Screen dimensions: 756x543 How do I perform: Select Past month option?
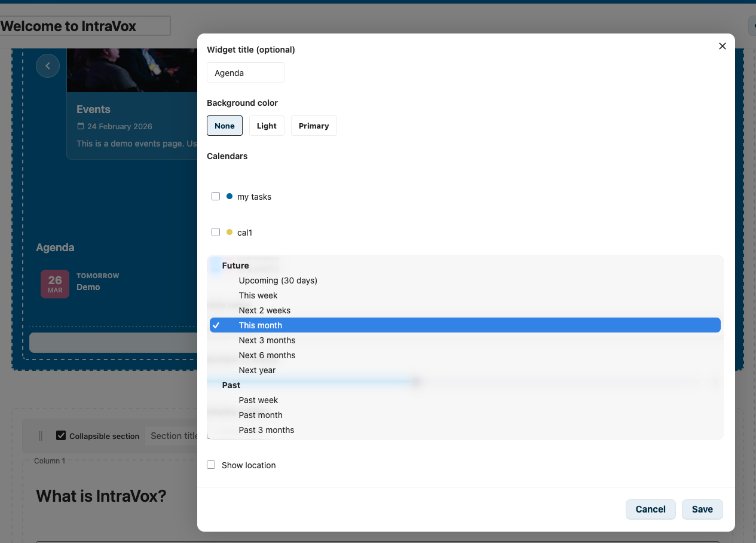tap(465, 415)
